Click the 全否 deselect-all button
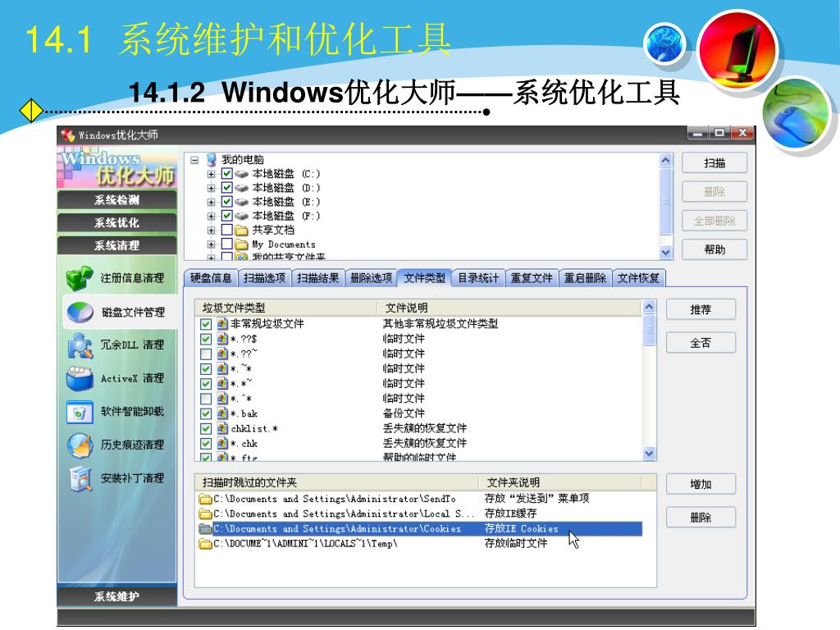 point(701,343)
